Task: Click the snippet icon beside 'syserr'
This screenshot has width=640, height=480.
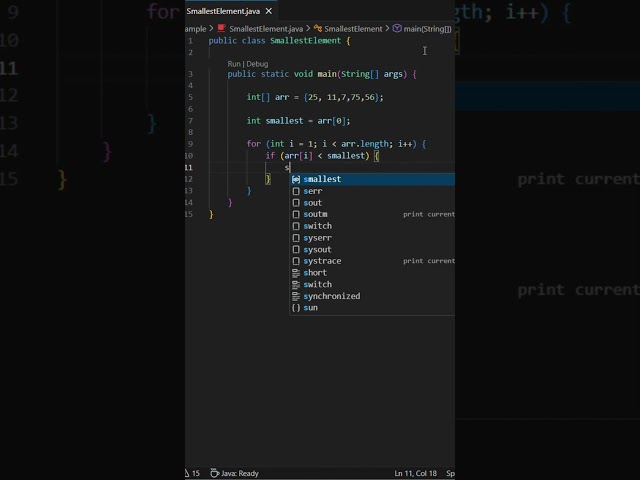Action: [296, 238]
